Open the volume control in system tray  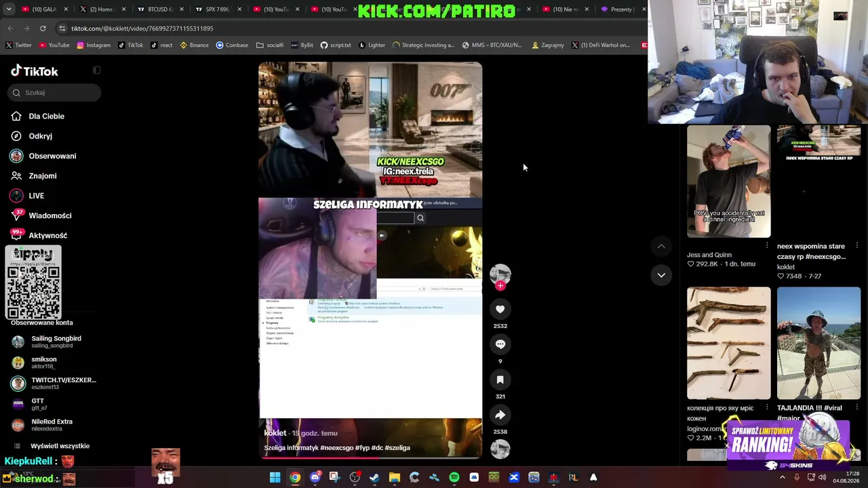point(823,477)
